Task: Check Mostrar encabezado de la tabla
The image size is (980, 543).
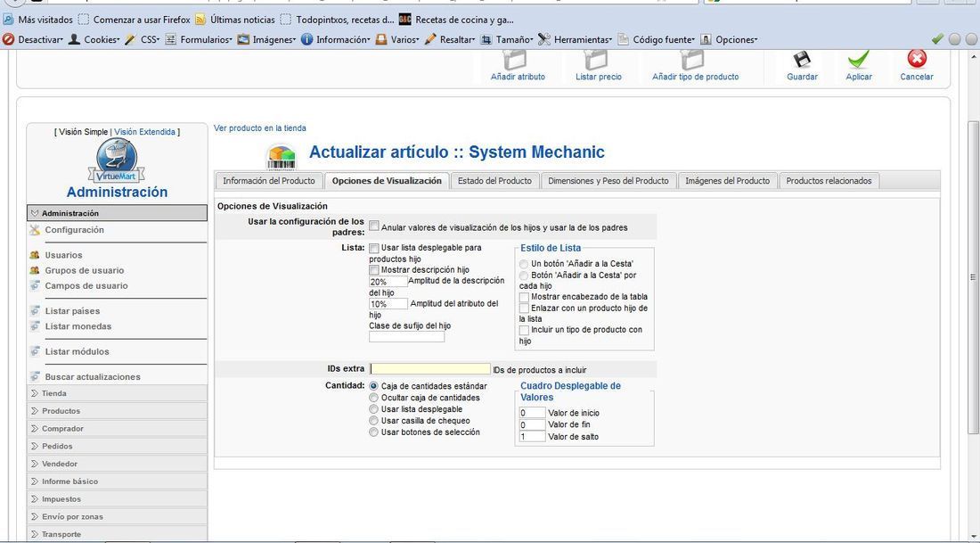Action: (x=524, y=297)
